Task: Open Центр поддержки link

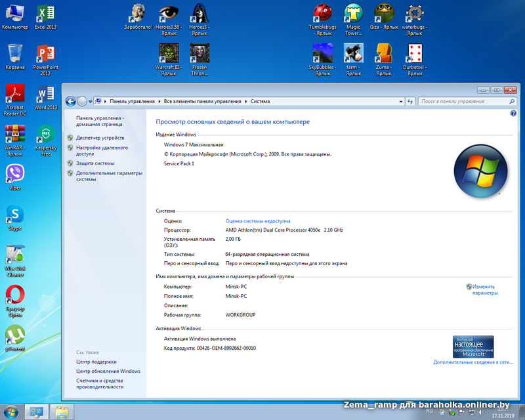Action: coord(96,362)
